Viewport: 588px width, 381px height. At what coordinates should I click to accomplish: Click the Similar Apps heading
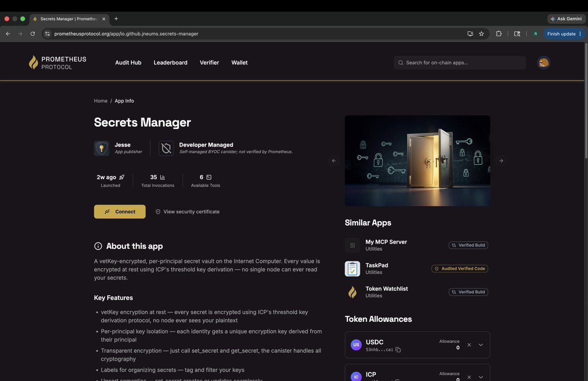tap(368, 223)
